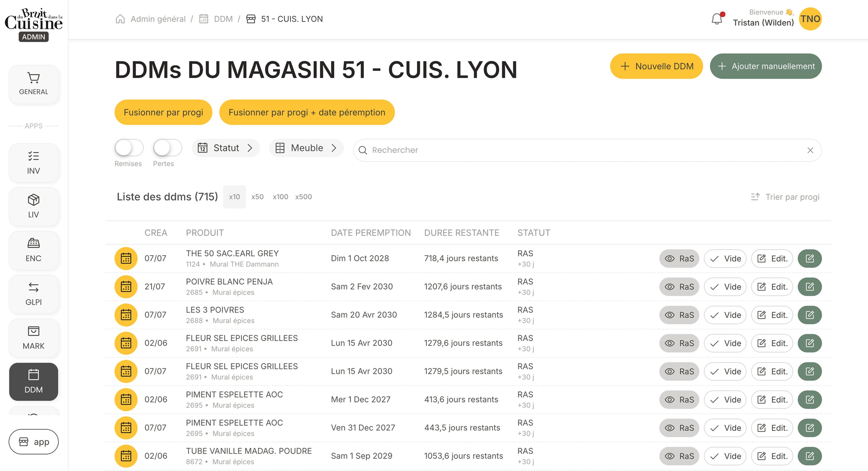The height and width of the screenshot is (471, 868).
Task: Click Nouvelle DDM button
Action: (x=656, y=66)
